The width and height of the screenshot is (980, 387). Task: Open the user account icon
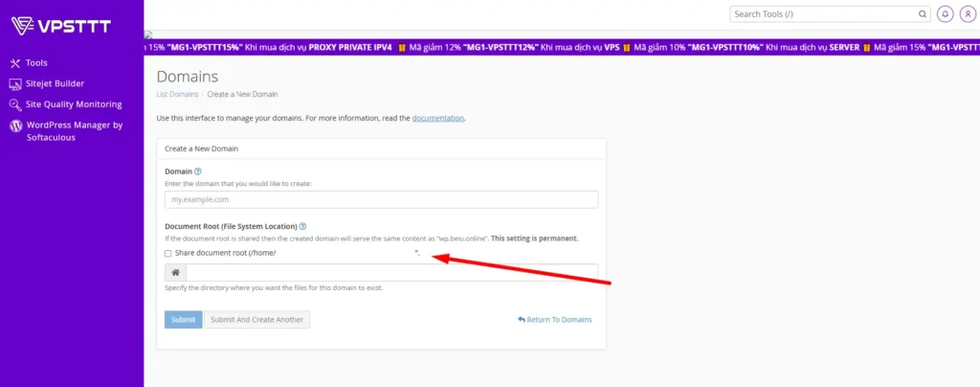click(968, 13)
